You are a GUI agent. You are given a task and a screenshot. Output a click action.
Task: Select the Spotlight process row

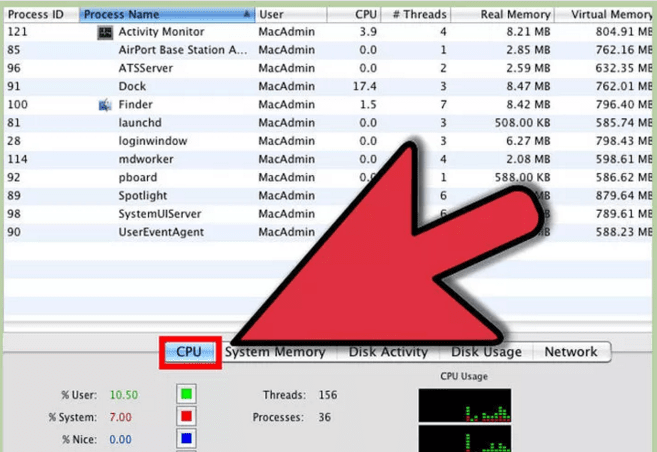click(x=328, y=196)
